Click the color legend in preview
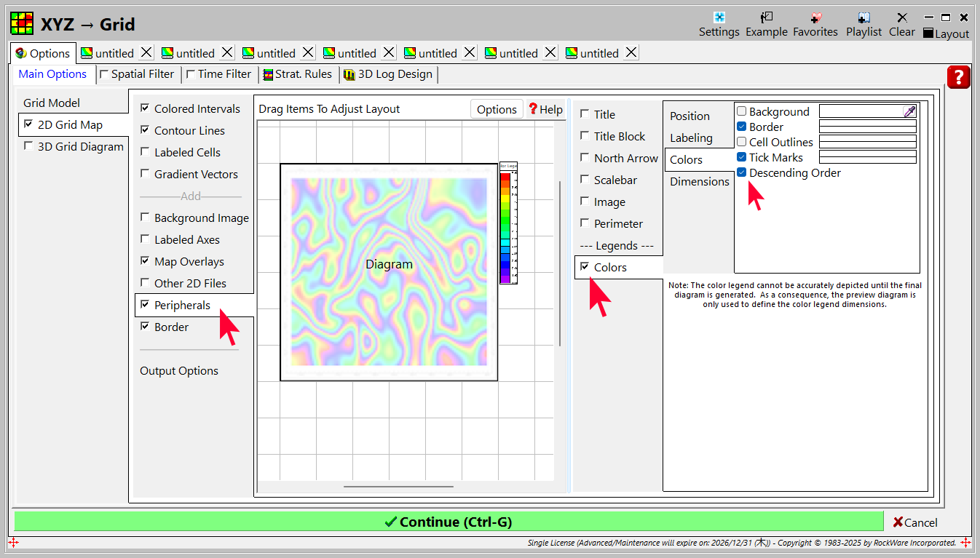This screenshot has width=980, height=558. 508,223
